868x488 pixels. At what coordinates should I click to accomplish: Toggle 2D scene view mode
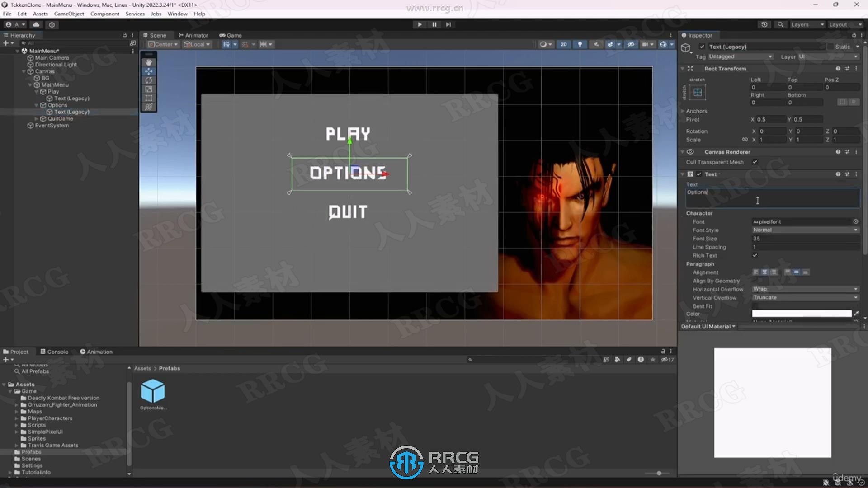pyautogui.click(x=563, y=44)
